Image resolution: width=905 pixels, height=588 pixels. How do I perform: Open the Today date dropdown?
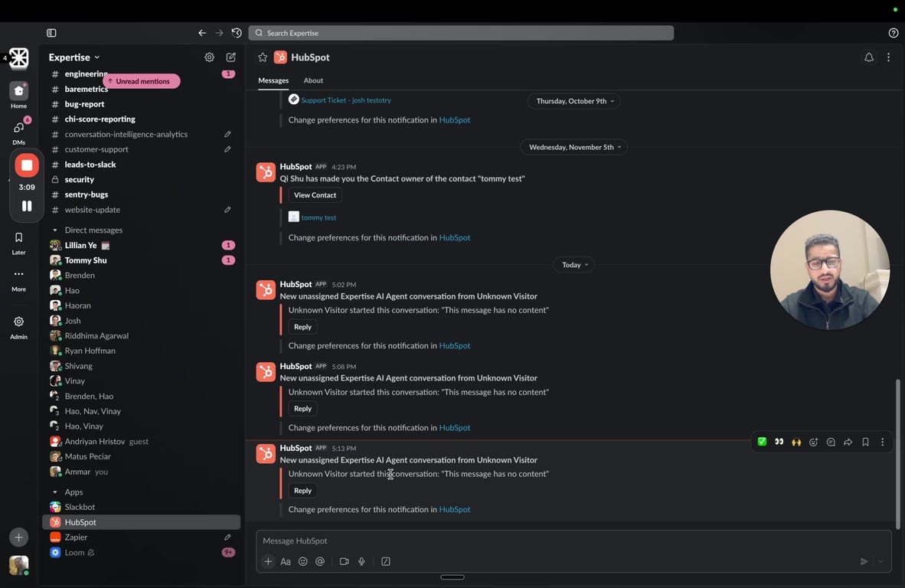click(x=574, y=265)
